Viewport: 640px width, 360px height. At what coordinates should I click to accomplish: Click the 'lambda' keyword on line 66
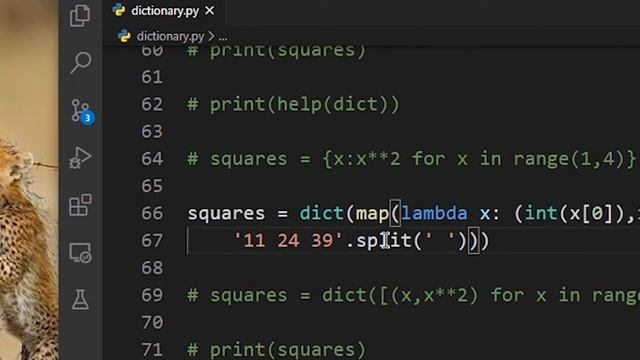tap(434, 213)
